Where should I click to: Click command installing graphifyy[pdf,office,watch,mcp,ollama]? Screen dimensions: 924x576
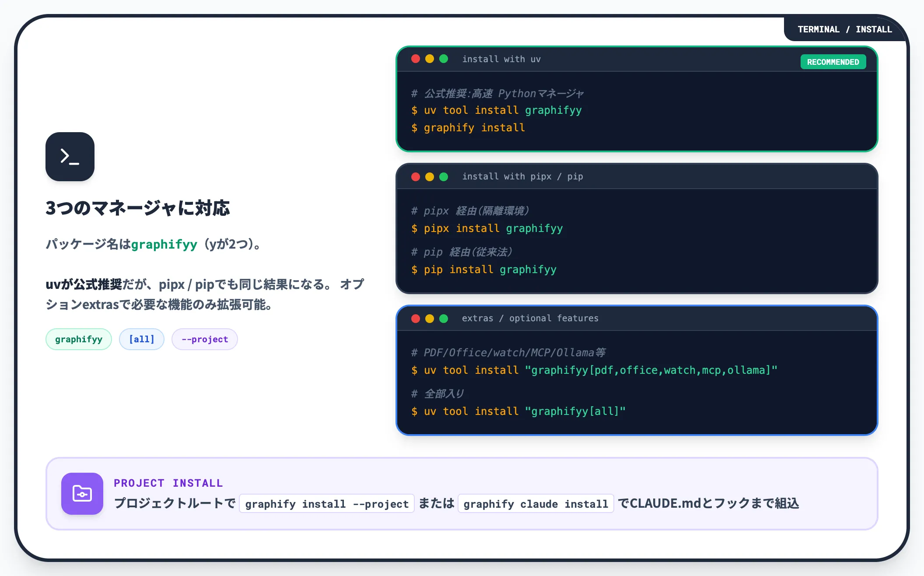pos(595,370)
